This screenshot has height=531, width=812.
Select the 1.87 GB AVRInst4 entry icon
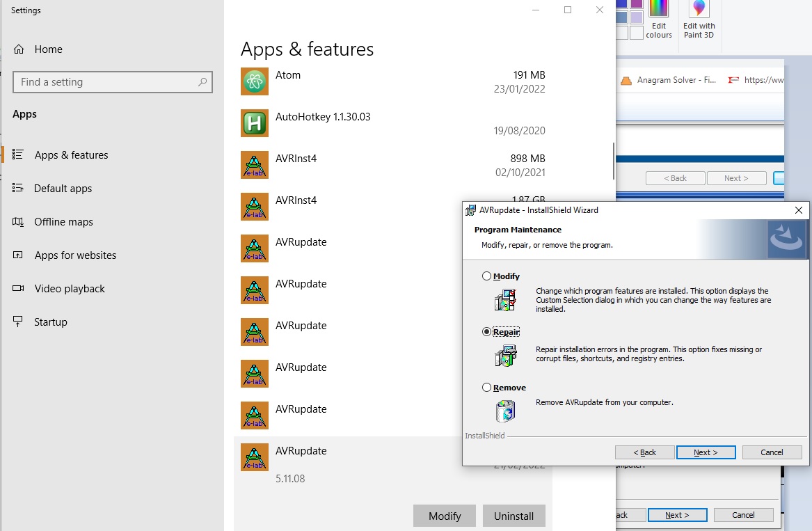click(254, 207)
